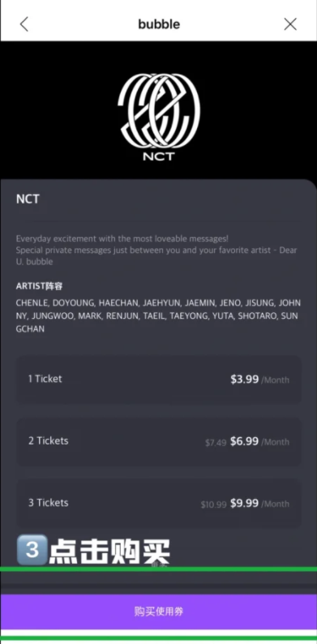Image resolution: width=317 pixels, height=644 pixels.
Task: Tap the crossed-out $10.99 price
Action: (x=213, y=504)
